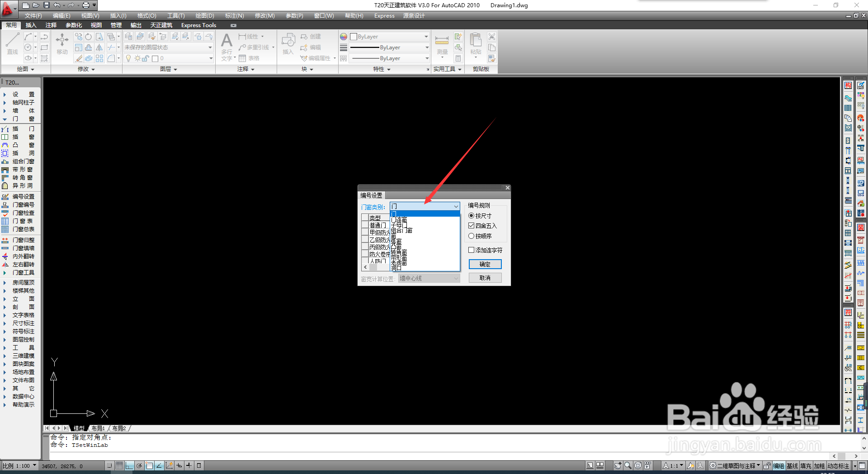The width and height of the screenshot is (868, 474).
Task: Click the 取消 button
Action: (x=485, y=278)
